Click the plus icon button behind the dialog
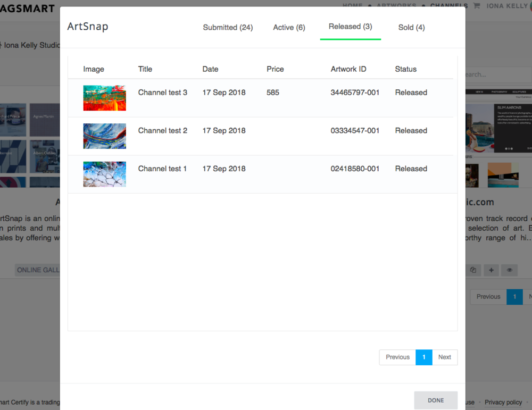This screenshot has height=410, width=532. [x=491, y=270]
